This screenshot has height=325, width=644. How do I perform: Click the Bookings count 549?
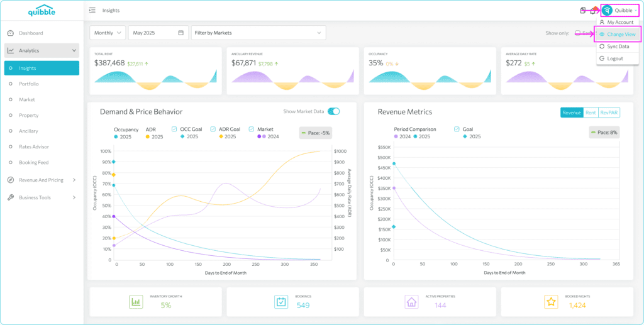point(303,306)
